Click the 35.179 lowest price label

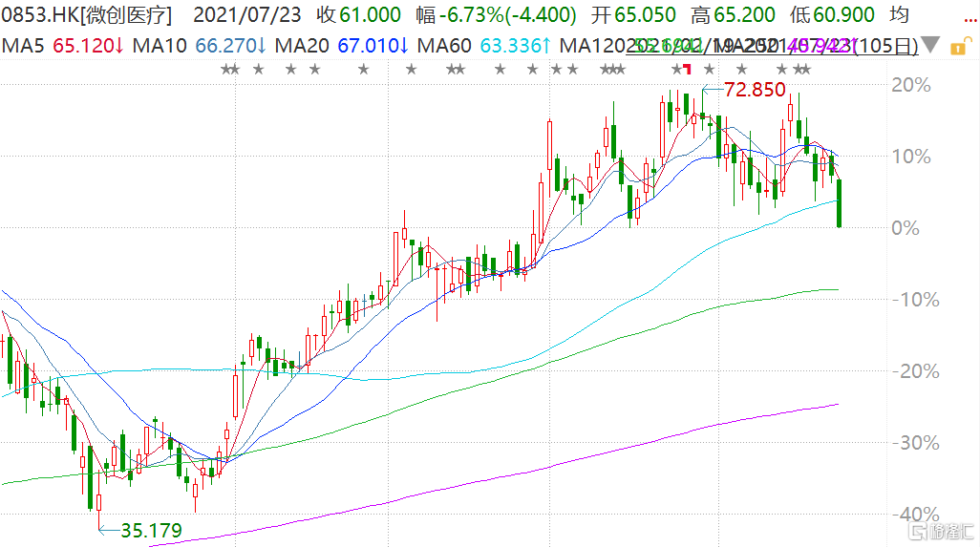click(149, 529)
